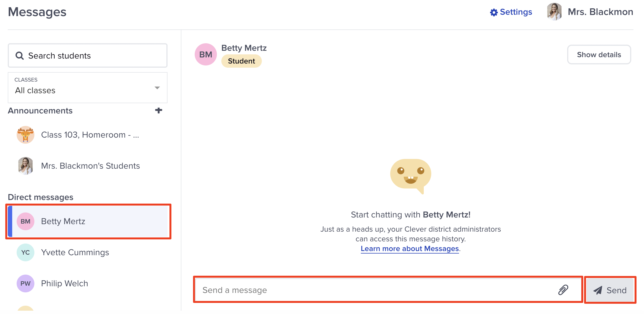Open the Betty Mertz conversation
This screenshot has height=314, width=644.
click(88, 221)
